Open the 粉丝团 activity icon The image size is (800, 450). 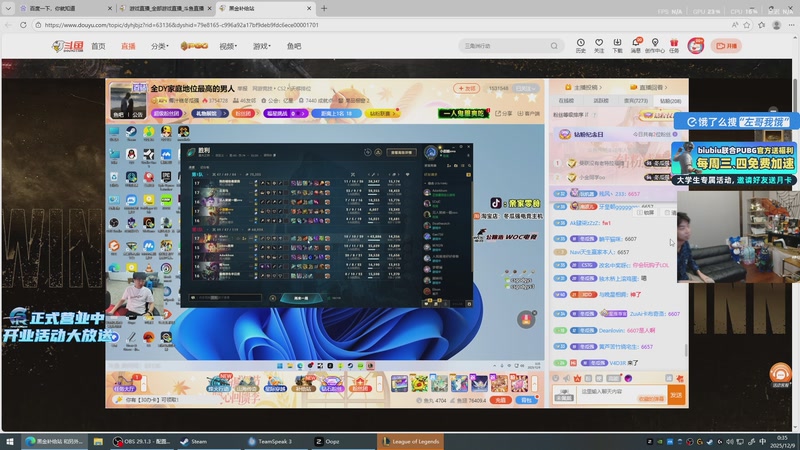pyautogui.click(x=360, y=383)
